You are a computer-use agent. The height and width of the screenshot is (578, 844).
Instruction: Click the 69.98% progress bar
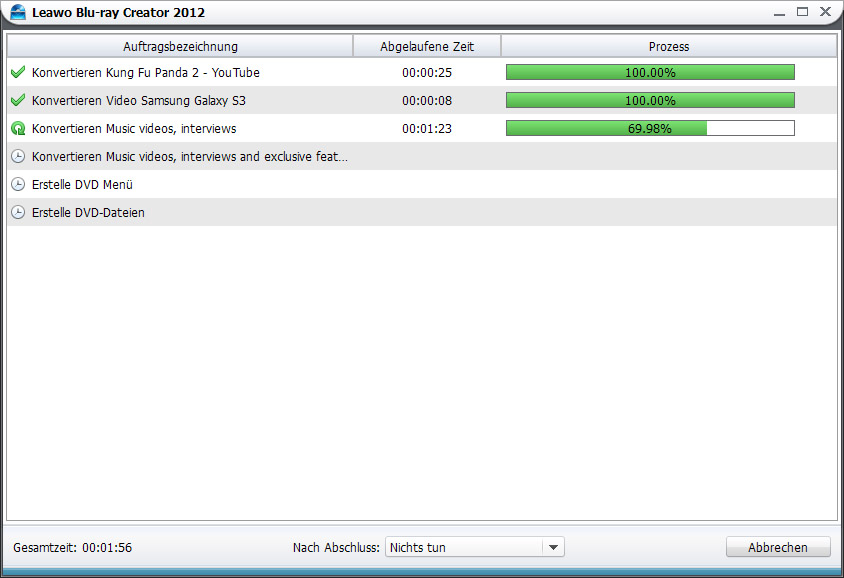tap(650, 128)
